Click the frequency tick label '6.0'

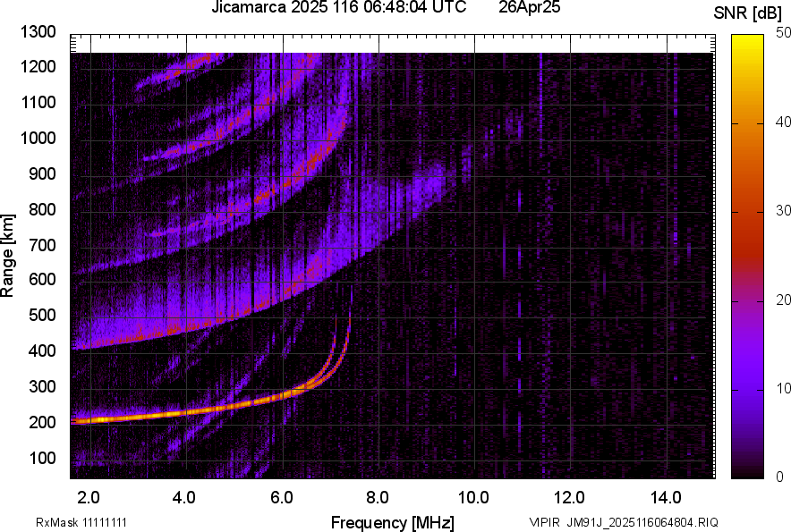(282, 498)
